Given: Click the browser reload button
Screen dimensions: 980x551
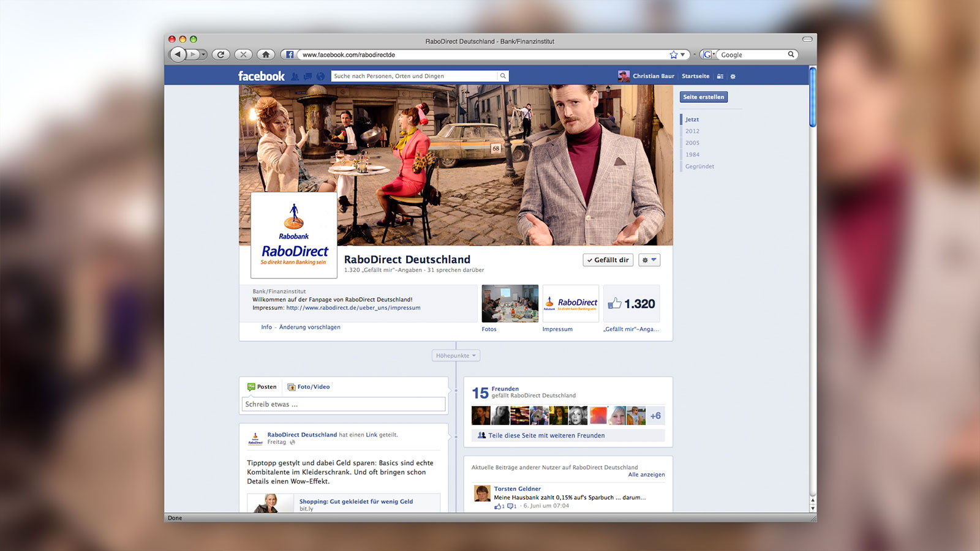Looking at the screenshot, I should click(221, 54).
